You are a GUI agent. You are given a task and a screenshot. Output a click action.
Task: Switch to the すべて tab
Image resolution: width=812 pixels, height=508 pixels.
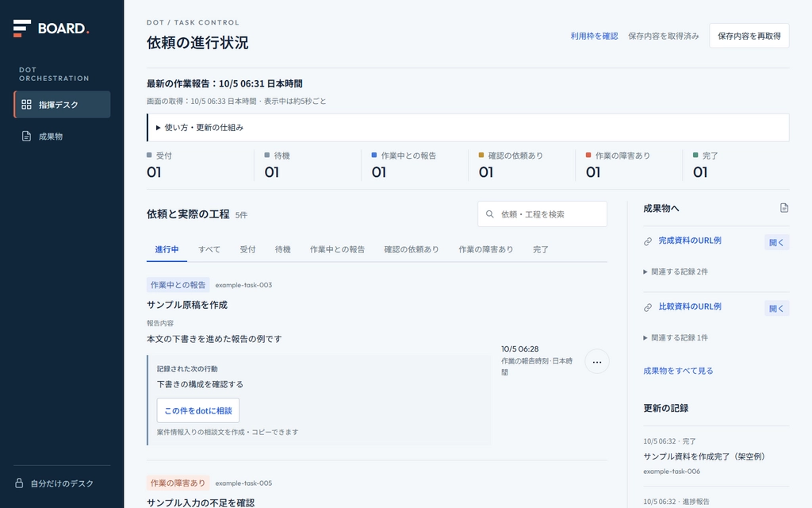click(209, 249)
